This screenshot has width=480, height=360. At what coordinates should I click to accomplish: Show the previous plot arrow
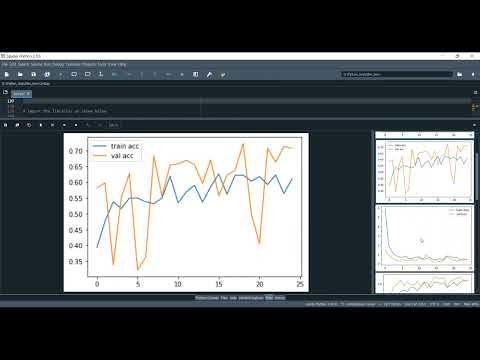pos(64,125)
